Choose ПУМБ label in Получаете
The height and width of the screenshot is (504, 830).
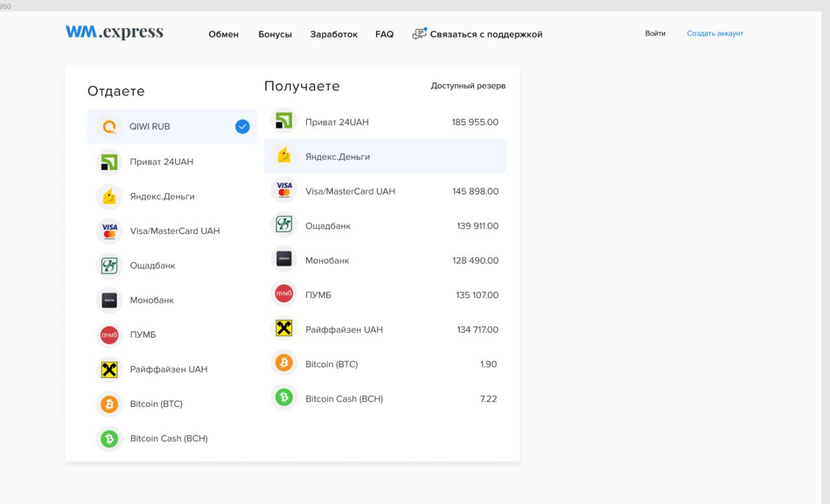pos(318,295)
